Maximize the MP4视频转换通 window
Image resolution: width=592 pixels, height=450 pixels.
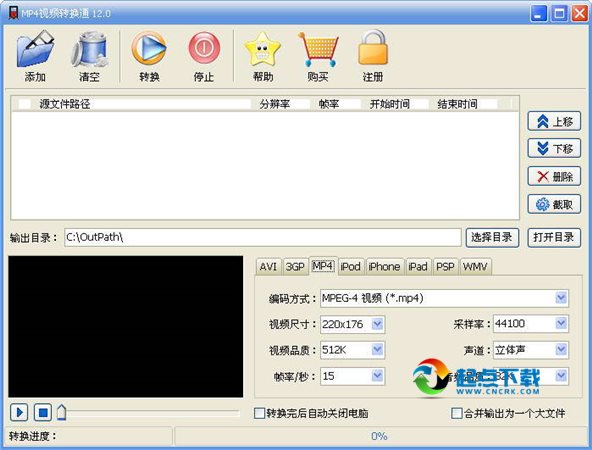pyautogui.click(x=559, y=14)
